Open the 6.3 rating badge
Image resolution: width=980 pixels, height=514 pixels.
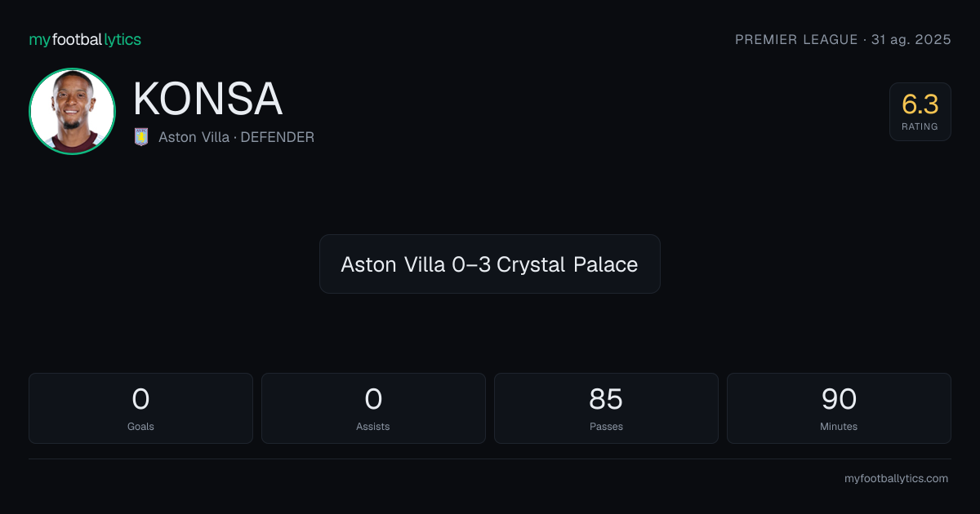coord(920,112)
